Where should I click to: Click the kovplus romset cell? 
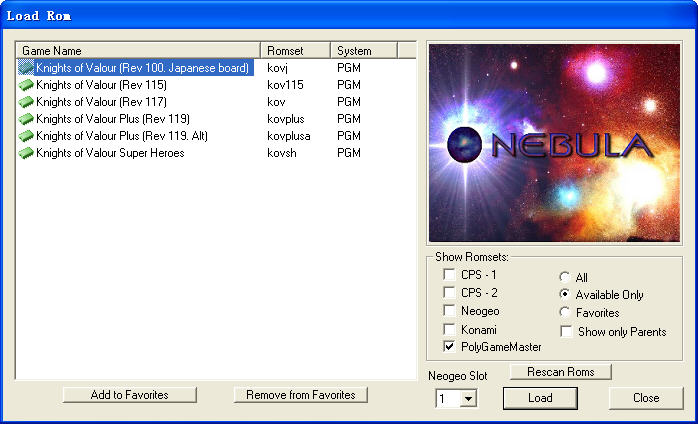pos(286,119)
